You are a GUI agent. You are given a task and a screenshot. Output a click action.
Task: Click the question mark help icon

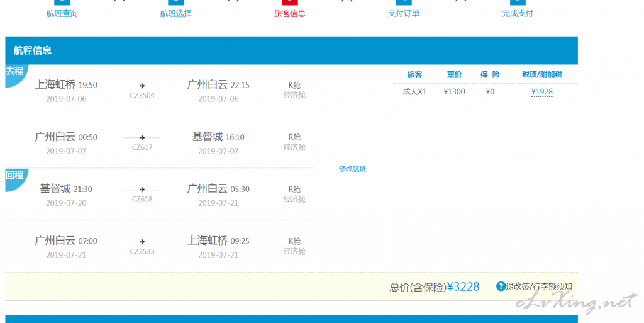[501, 286]
